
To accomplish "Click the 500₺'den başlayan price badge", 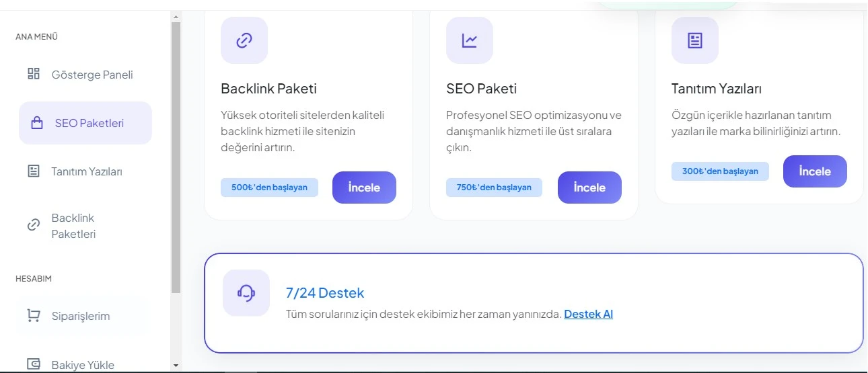I will [269, 188].
